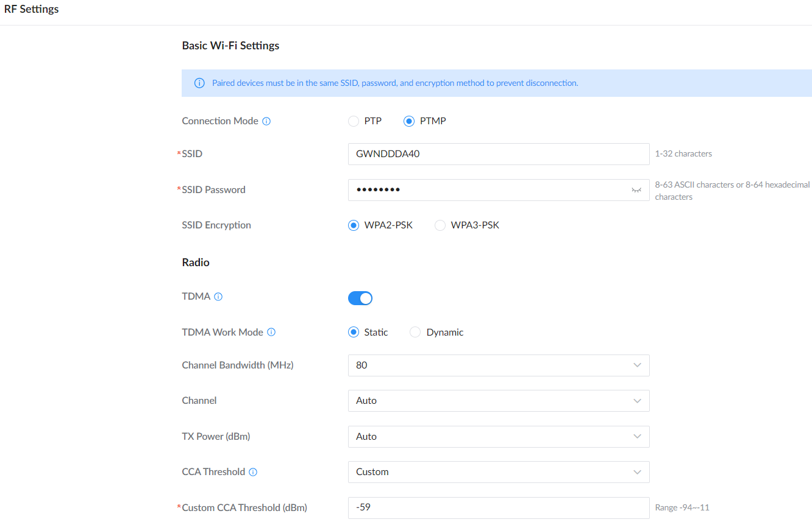
Task: Click the "1-32 characters" hint text
Action: pos(683,154)
